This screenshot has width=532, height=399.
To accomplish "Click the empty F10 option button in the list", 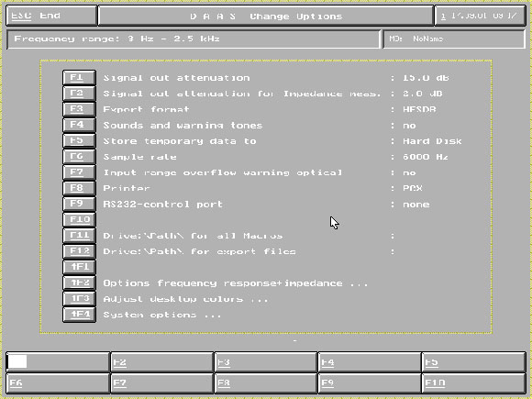I will (79, 219).
